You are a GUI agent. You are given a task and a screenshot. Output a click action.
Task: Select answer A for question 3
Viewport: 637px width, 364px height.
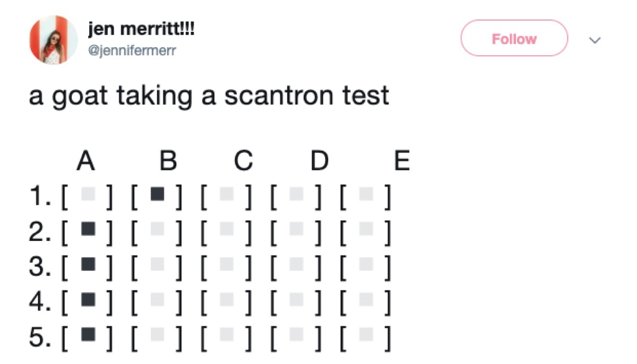(x=87, y=264)
